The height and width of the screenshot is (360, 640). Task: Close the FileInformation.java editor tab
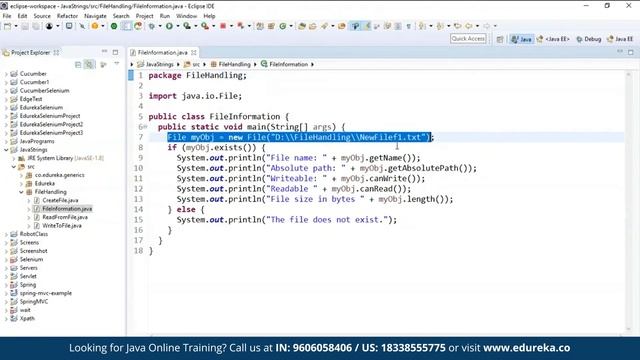click(x=194, y=52)
